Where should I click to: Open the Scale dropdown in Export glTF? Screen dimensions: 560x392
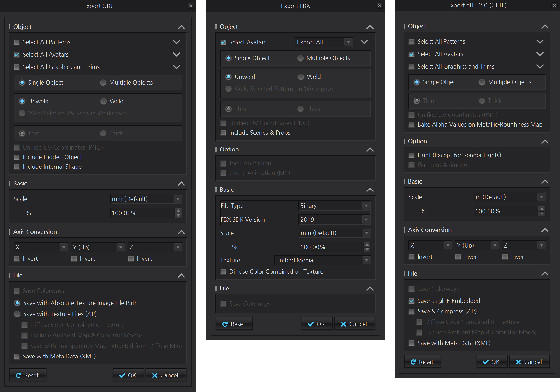[x=510, y=197]
